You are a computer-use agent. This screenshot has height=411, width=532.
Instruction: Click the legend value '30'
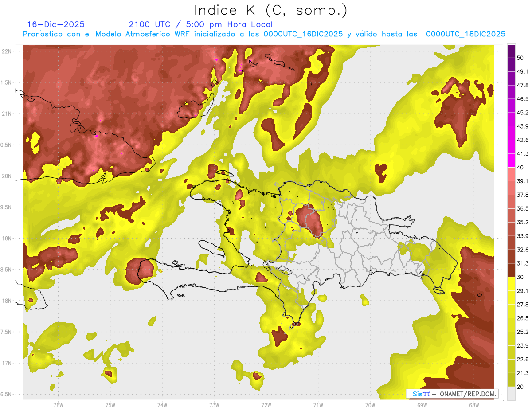pos(520,277)
